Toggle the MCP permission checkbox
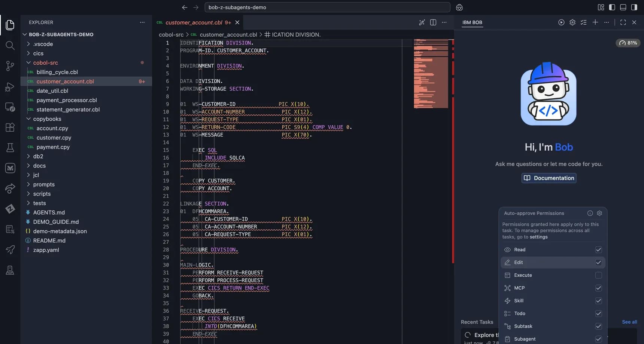644x344 pixels. click(x=598, y=288)
